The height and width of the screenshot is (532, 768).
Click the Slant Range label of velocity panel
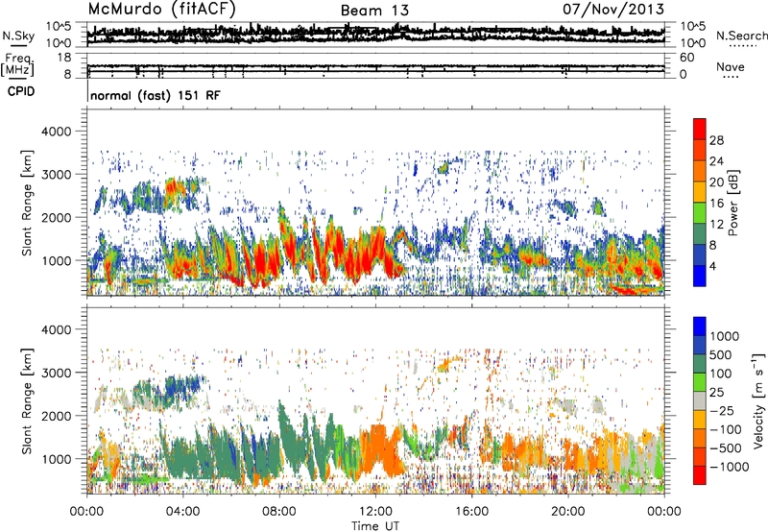coord(27,400)
